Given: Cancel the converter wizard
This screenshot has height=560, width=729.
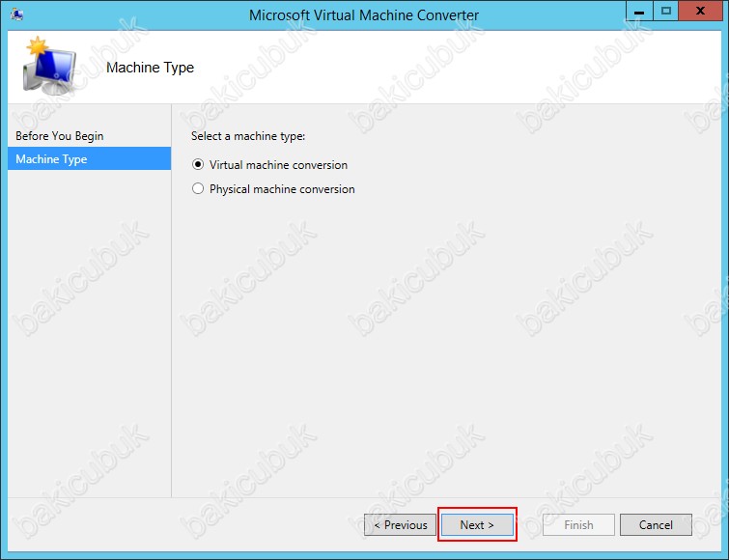Looking at the screenshot, I should 656,524.
